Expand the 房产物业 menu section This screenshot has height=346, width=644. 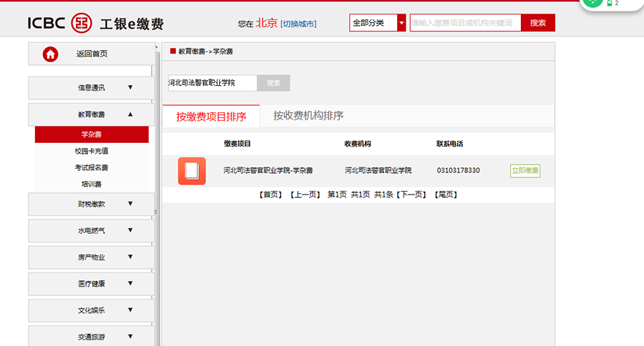91,257
